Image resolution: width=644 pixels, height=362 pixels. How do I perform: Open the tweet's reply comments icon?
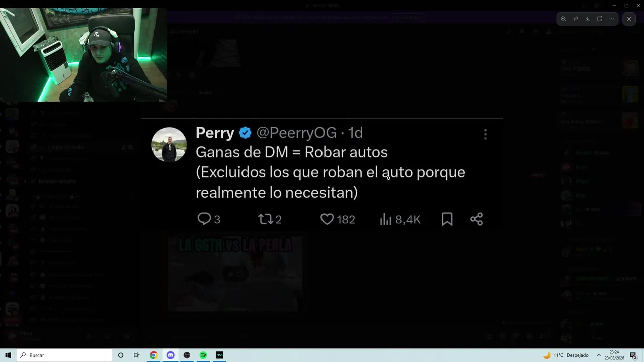(204, 219)
